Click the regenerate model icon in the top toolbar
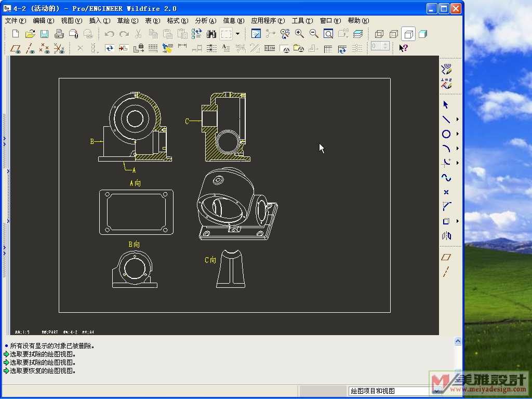 click(196, 34)
